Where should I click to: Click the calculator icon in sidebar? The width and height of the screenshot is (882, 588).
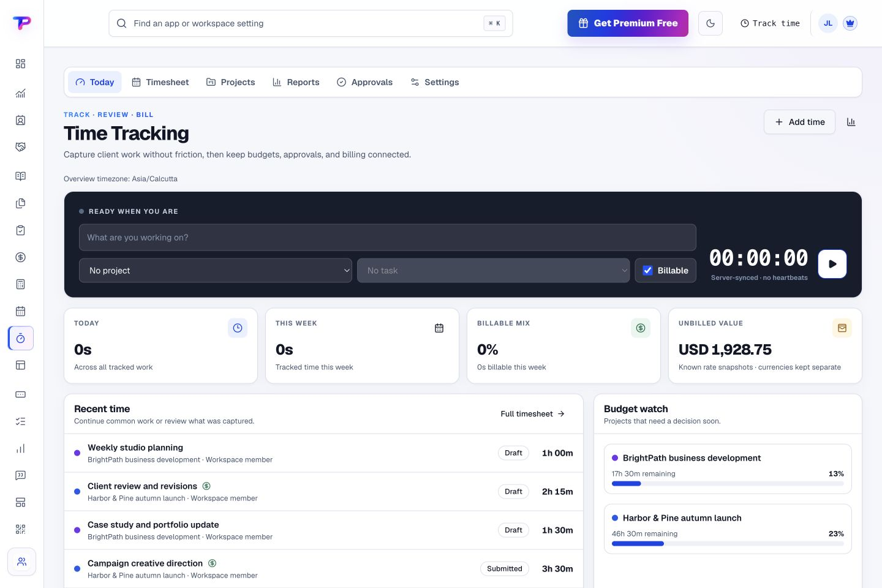pyautogui.click(x=20, y=284)
